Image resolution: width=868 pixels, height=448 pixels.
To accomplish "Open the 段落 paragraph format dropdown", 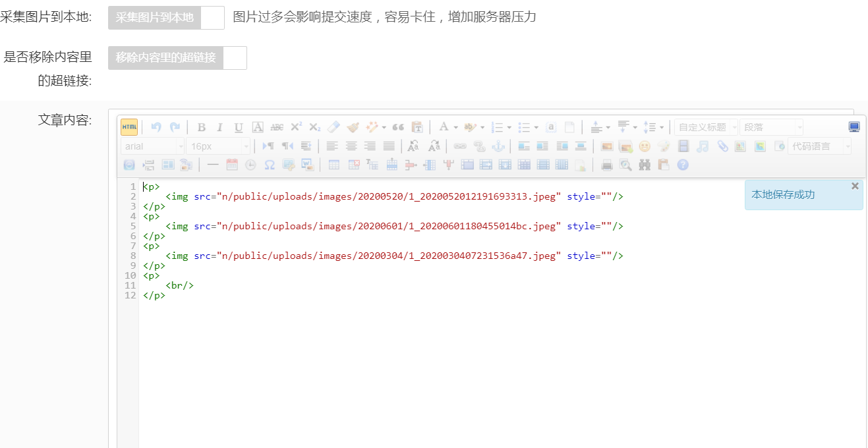I will point(771,127).
